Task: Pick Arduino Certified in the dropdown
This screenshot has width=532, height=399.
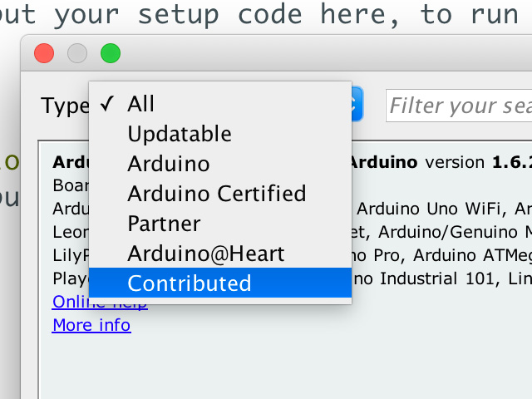Action: [217, 194]
